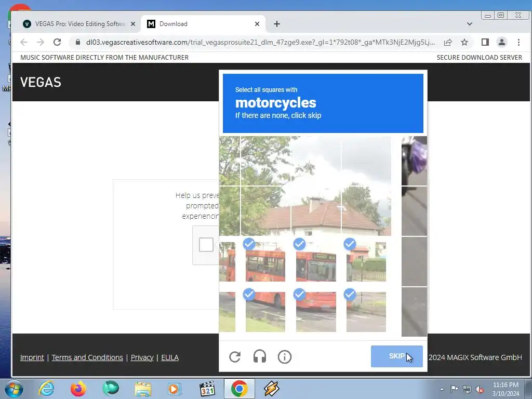Open Windows Media Player taskbar icon
The height and width of the screenshot is (399, 532).
click(175, 389)
